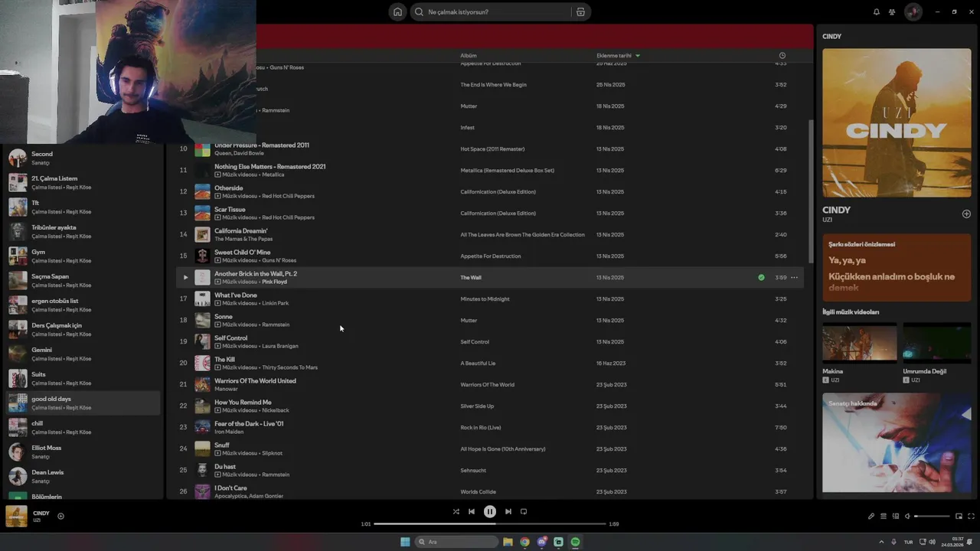Open Ders Çalışmak için playlist
Viewport: 980px width, 551px height.
(83, 330)
